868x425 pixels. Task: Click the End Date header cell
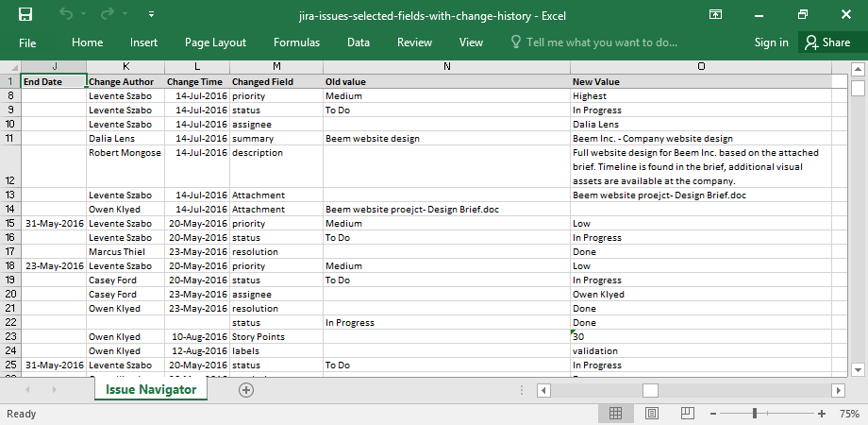(x=54, y=81)
